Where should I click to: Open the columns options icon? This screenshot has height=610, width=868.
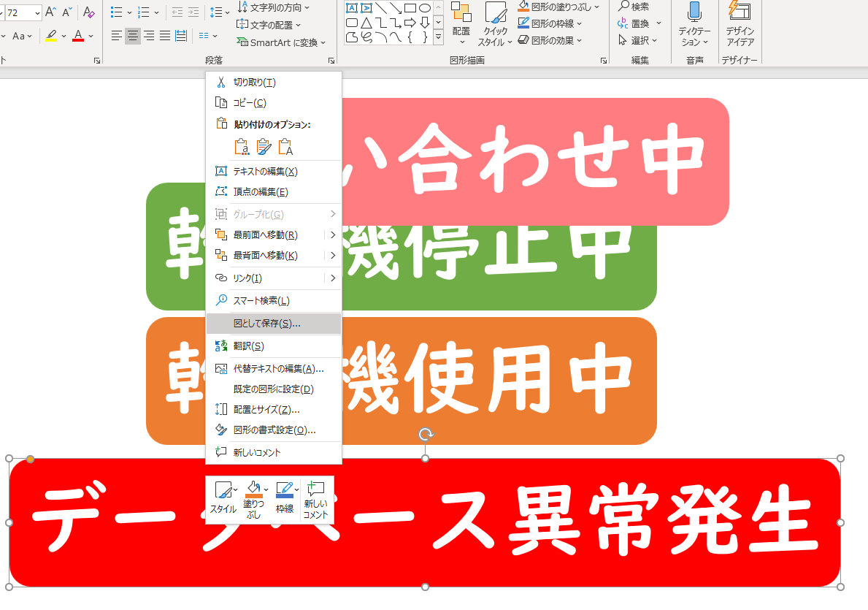click(x=207, y=36)
